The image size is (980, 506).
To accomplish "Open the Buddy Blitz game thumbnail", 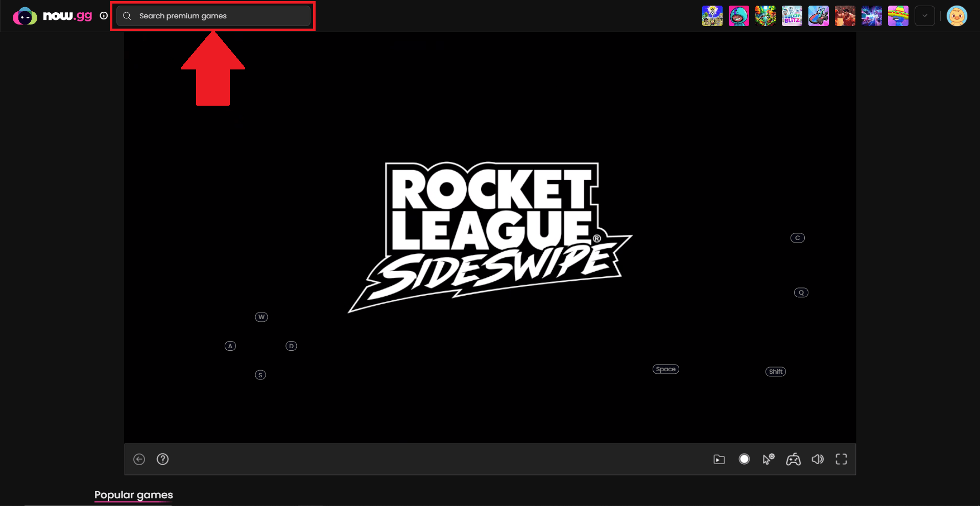I will click(x=792, y=16).
